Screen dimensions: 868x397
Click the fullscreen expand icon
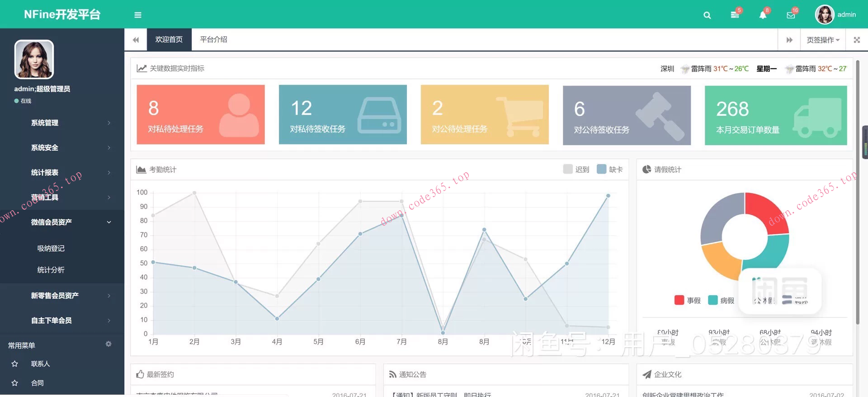tap(857, 40)
